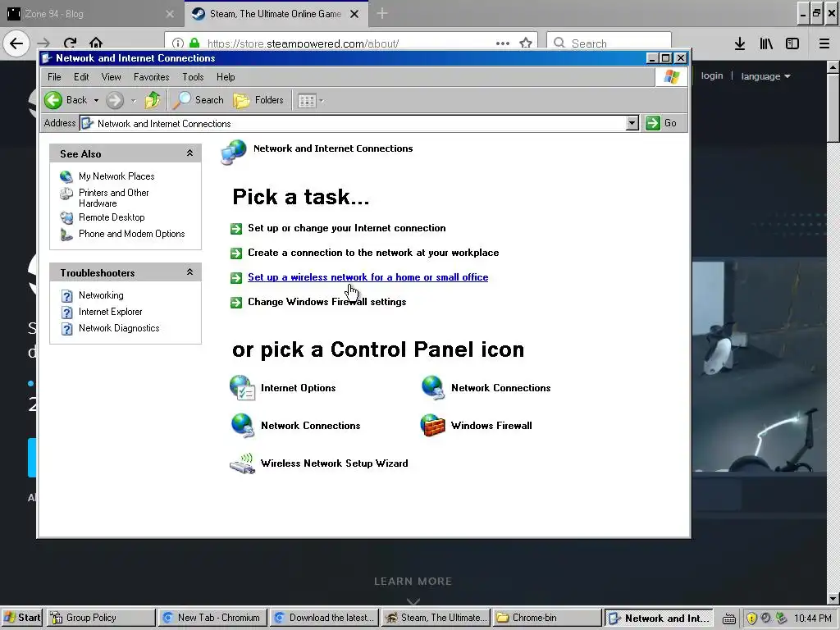Toggle the Folders pane button
Screen dimensions: 840x630
coord(258,100)
